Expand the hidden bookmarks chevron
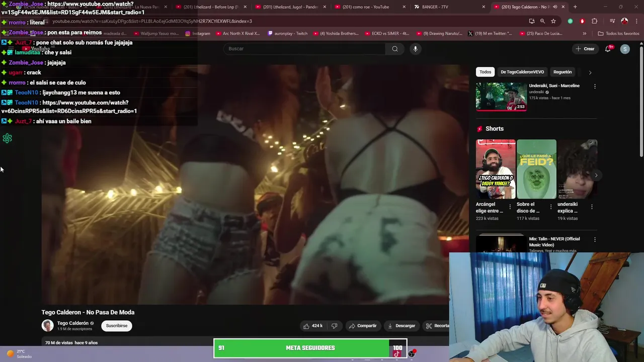The image size is (644, 362). pos(584,34)
